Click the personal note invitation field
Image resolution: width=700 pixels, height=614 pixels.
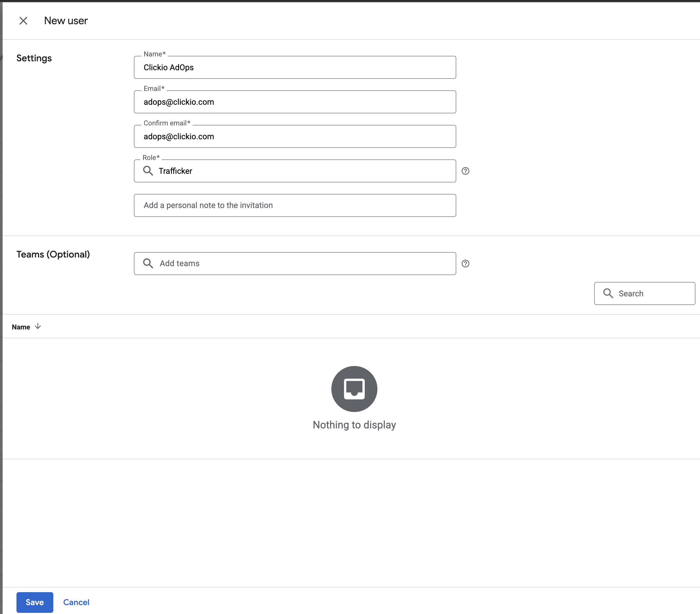(294, 205)
